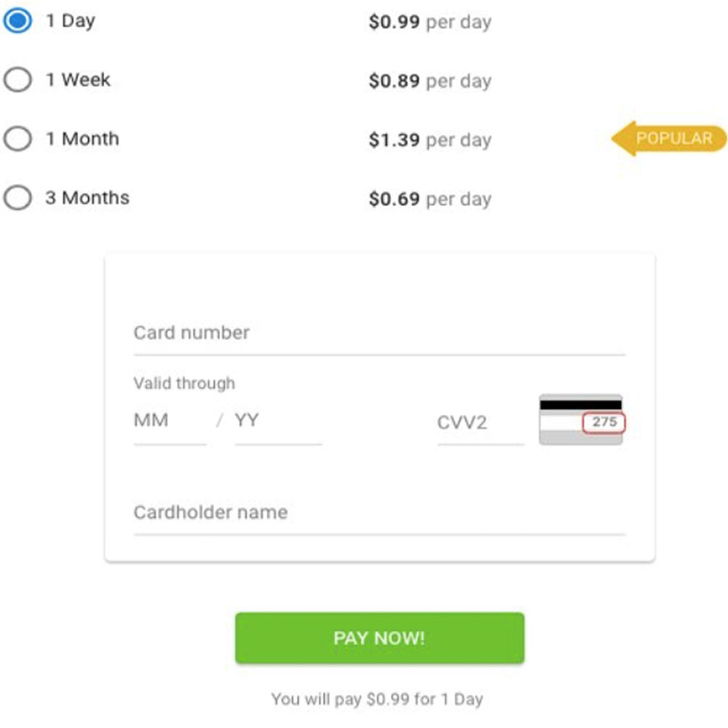Click the $1.39 per day price
Image resolution: width=728 pixels, height=728 pixels.
(430, 141)
